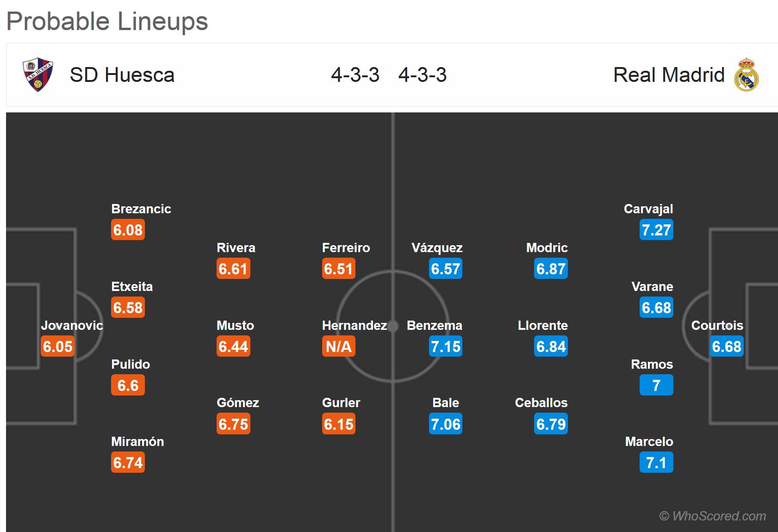Select player name Modric
The image size is (778, 532).
(x=547, y=247)
